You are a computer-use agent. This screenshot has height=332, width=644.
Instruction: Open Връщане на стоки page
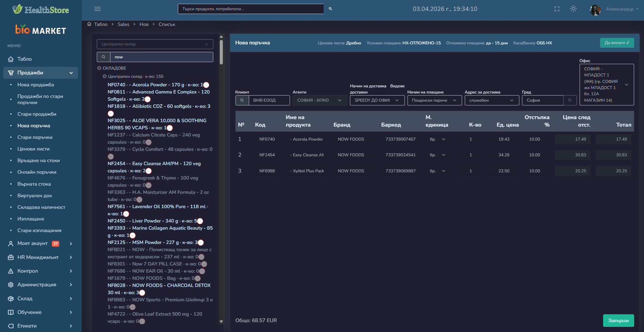click(39, 160)
